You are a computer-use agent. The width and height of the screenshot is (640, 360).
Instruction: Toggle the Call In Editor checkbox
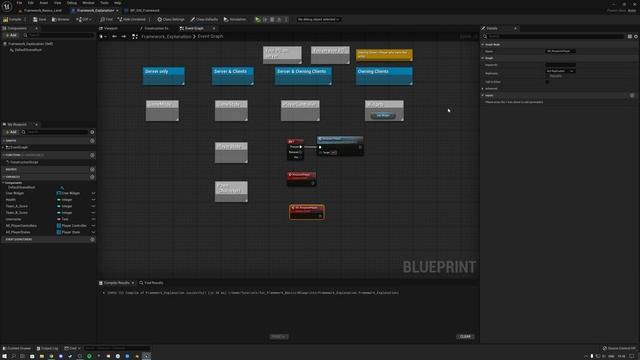(x=547, y=82)
